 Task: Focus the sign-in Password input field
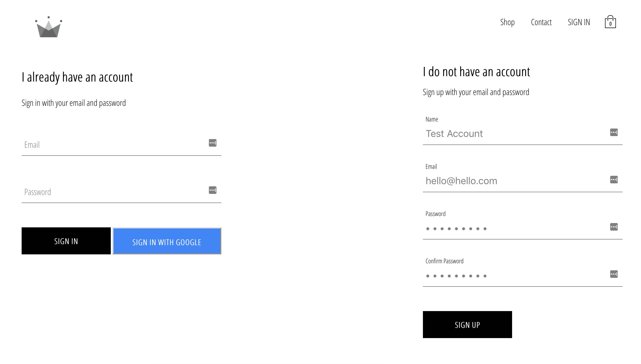point(113,192)
